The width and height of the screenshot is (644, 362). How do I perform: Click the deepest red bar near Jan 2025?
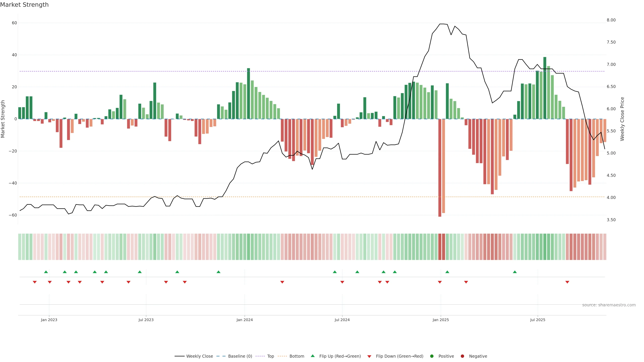440,167
